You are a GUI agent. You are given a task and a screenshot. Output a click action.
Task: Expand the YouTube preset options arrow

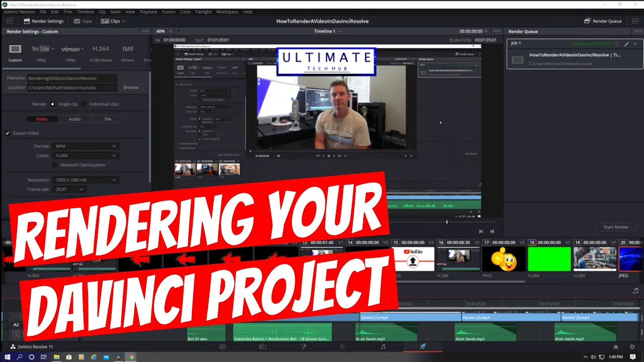click(x=53, y=49)
